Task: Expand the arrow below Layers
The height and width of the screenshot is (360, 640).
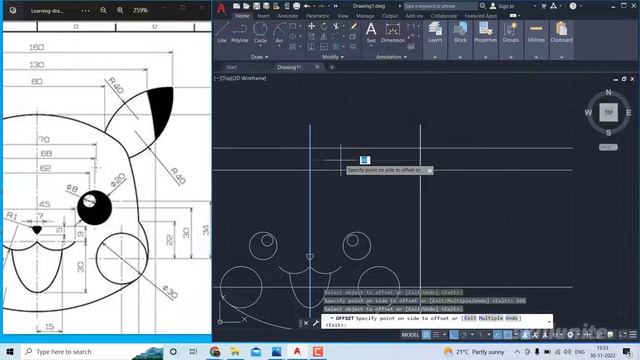Action: pos(435,57)
